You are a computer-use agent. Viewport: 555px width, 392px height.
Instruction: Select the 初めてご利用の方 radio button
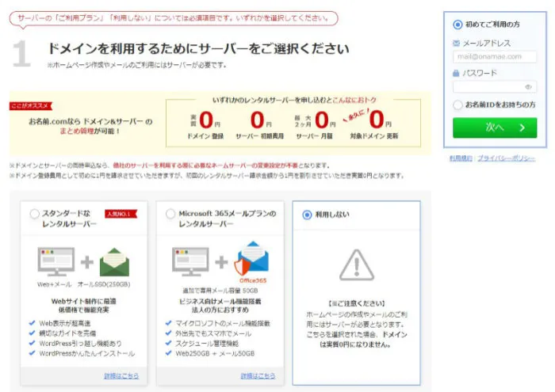(457, 25)
